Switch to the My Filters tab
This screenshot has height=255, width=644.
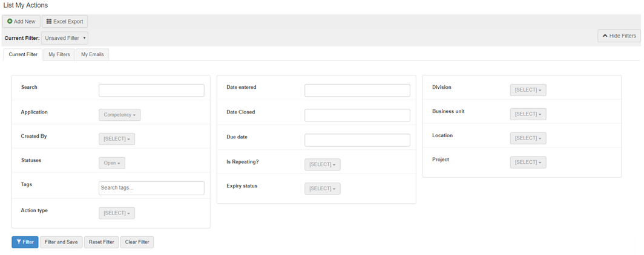pyautogui.click(x=59, y=54)
